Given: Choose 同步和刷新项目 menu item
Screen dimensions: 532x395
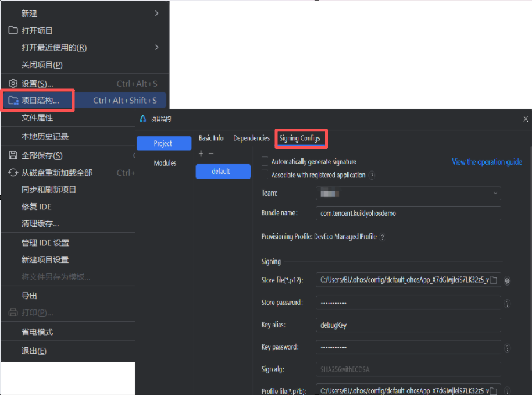Looking at the screenshot, I should tap(68, 190).
